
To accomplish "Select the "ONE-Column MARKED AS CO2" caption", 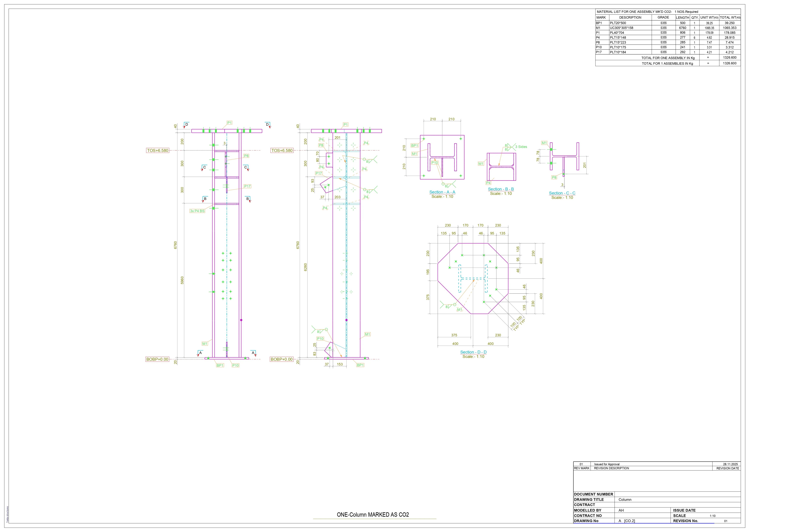I will coord(373,515).
